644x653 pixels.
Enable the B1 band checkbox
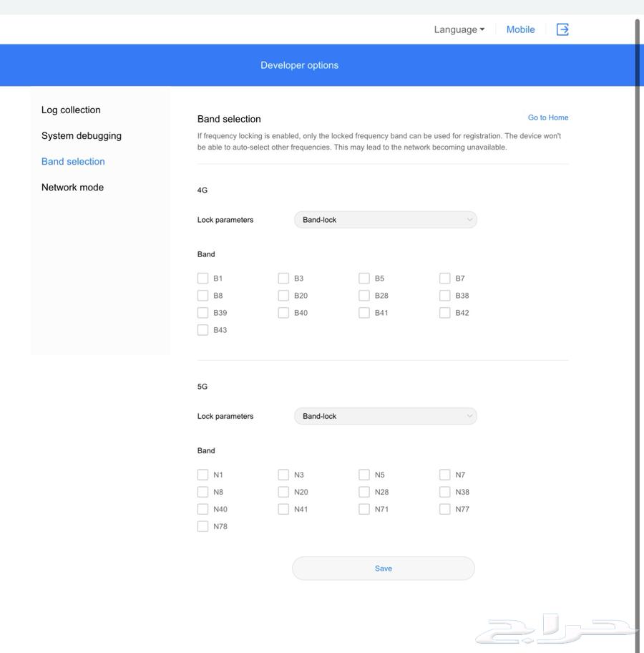203,279
